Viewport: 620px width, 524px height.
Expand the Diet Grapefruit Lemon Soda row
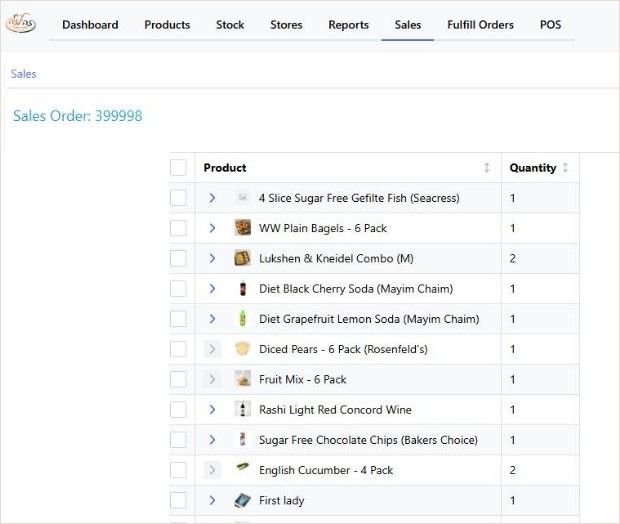pos(212,319)
